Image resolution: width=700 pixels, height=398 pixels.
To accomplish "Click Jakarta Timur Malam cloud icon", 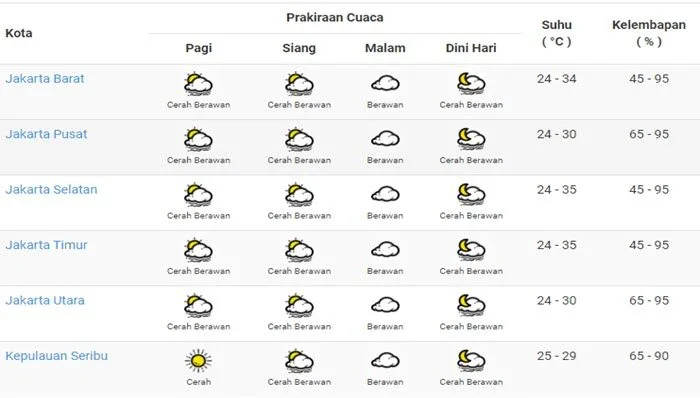I will click(x=385, y=250).
